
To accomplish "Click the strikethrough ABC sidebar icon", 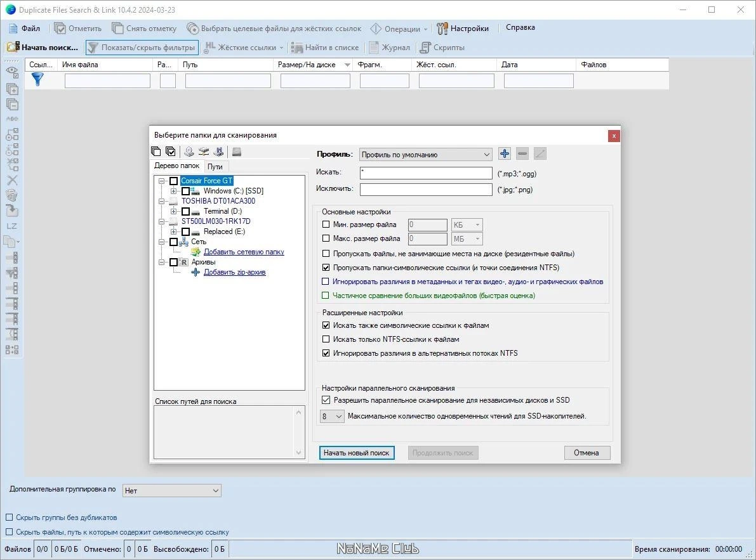I will click(x=12, y=119).
